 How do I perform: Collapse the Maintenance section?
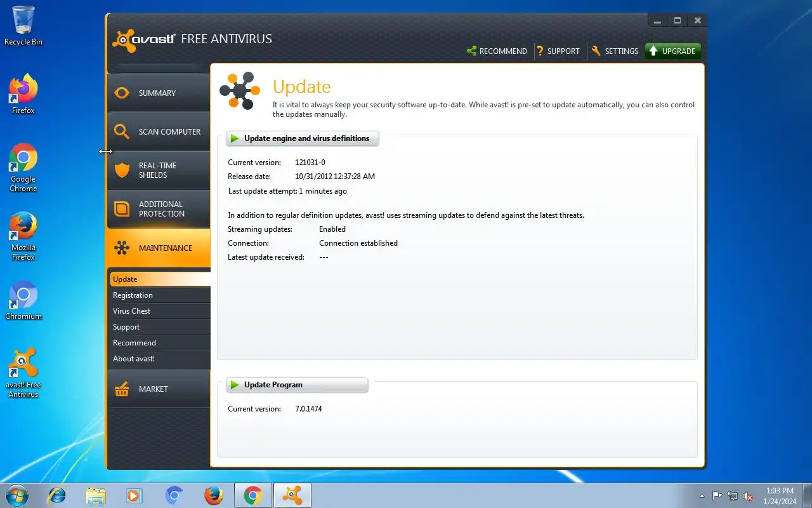[x=159, y=248]
